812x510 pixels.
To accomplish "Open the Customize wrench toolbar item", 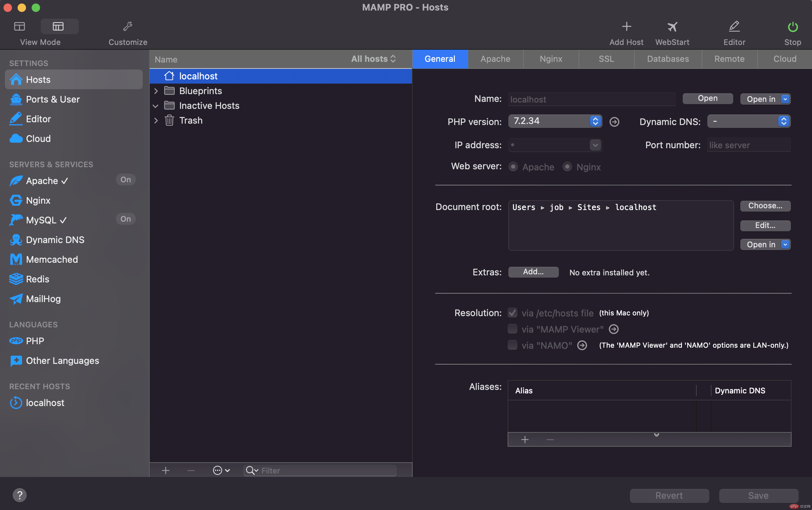I will click(x=128, y=26).
